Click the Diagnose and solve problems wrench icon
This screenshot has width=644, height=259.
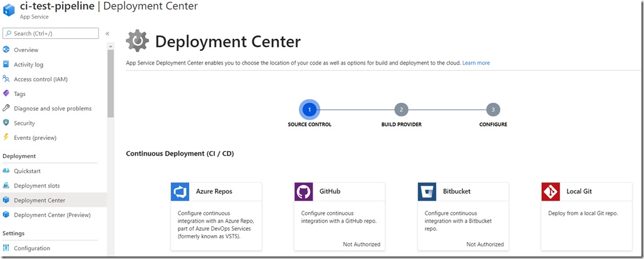[6, 108]
